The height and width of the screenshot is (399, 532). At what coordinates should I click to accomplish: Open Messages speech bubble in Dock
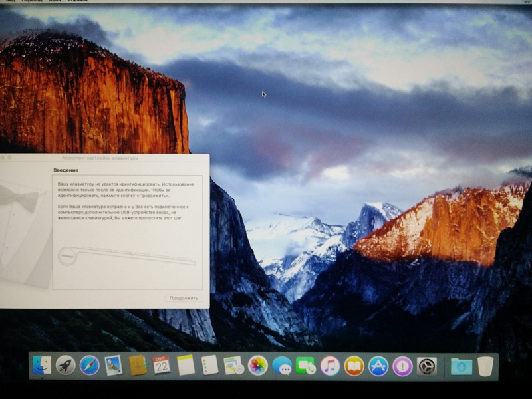coord(282,366)
